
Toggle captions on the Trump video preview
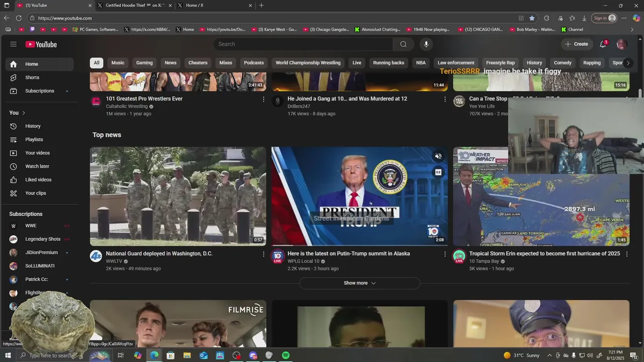click(438, 172)
